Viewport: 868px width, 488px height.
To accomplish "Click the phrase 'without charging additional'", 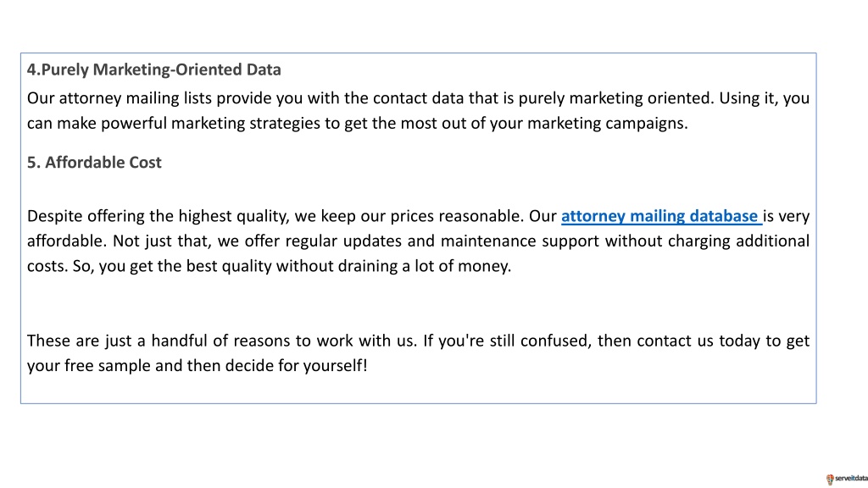I will coord(708,241).
